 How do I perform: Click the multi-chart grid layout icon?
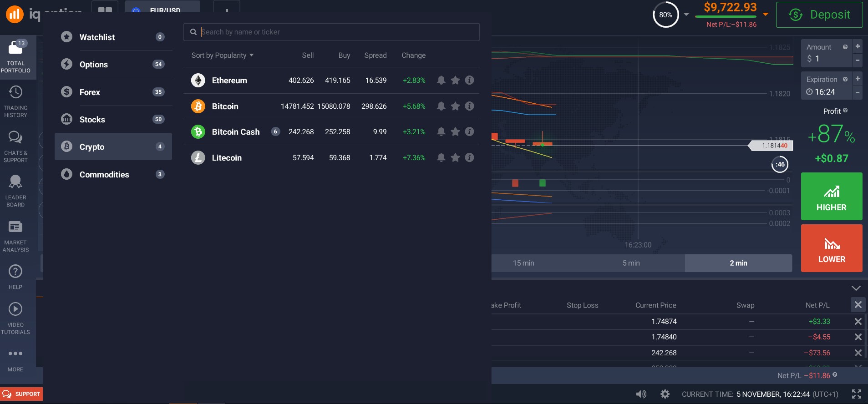[105, 9]
